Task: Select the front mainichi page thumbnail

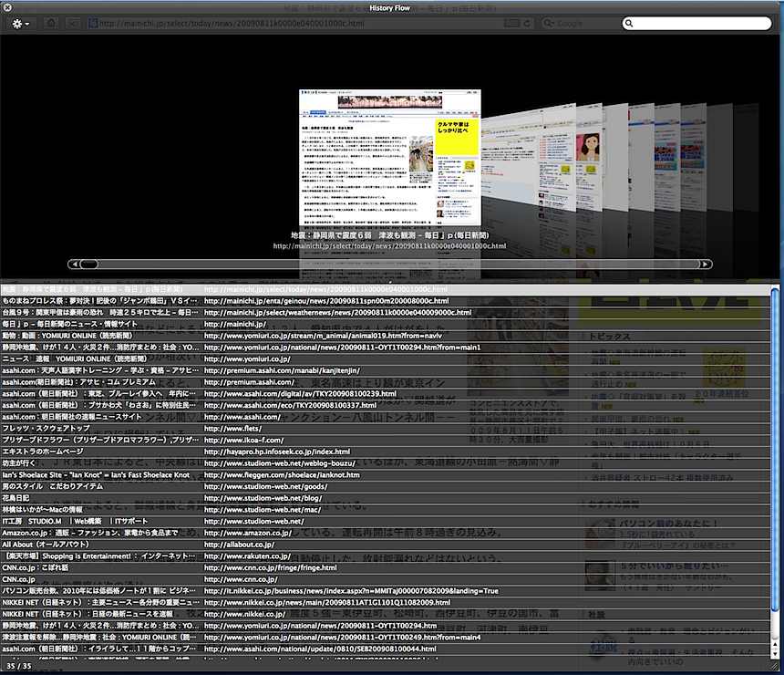Action: [390, 158]
